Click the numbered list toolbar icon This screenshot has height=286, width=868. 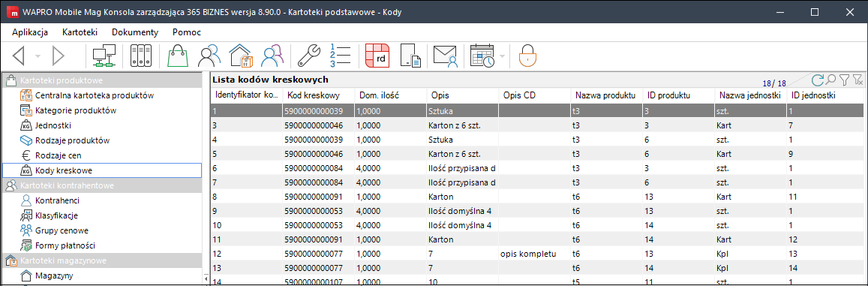341,56
